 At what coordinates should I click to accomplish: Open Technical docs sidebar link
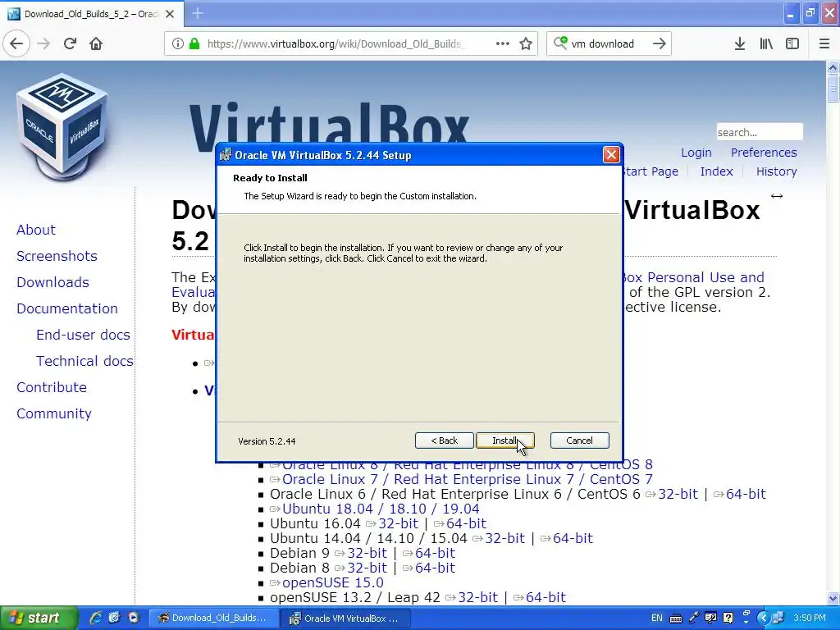click(x=84, y=361)
